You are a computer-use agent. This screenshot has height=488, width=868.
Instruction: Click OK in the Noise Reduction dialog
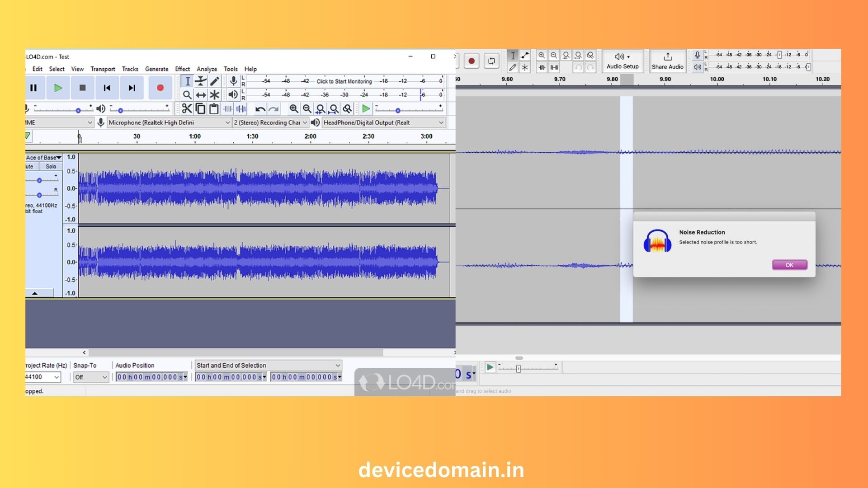pos(789,265)
